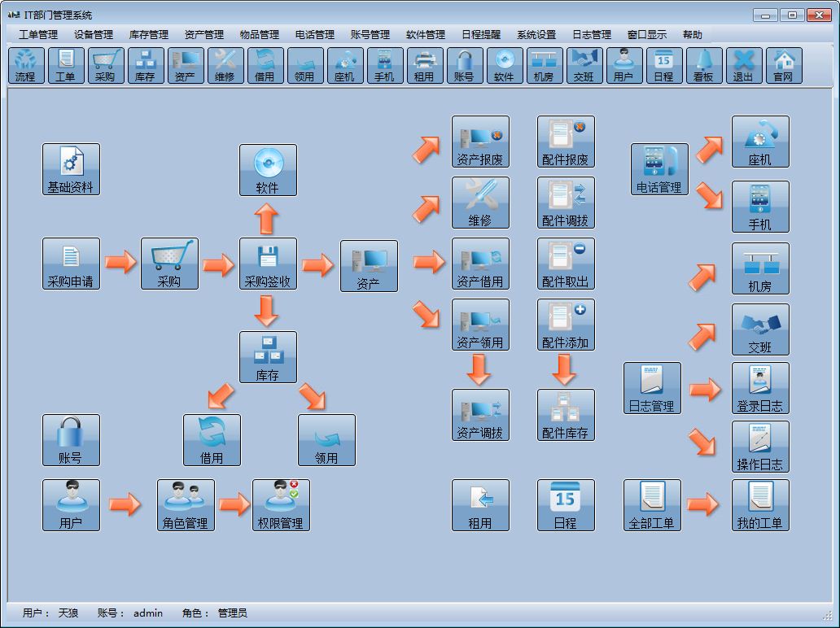The image size is (840, 628).
Task: Open the 系统设置 (System Settings) menu
Action: coord(538,34)
